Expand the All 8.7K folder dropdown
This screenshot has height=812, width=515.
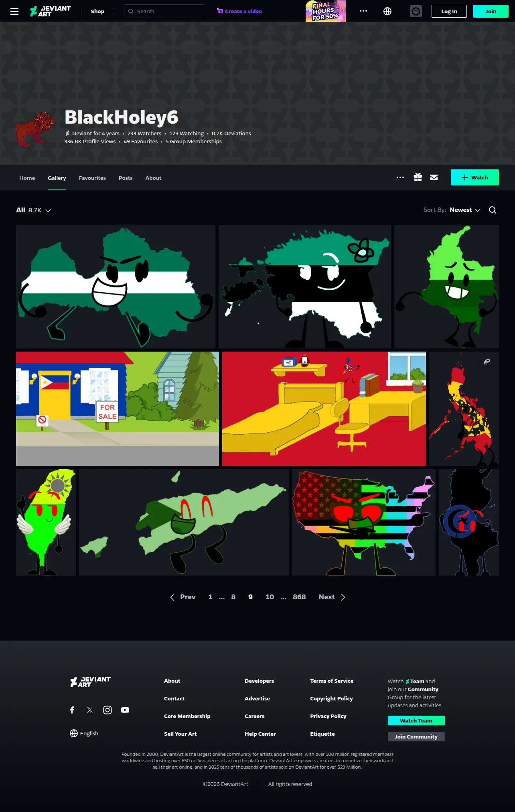(x=34, y=210)
